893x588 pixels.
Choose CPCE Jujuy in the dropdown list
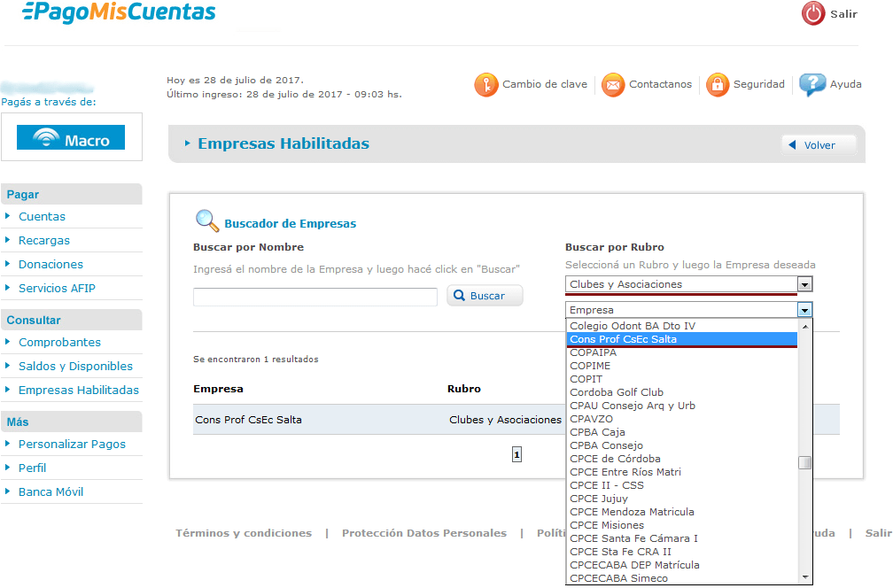tap(599, 499)
